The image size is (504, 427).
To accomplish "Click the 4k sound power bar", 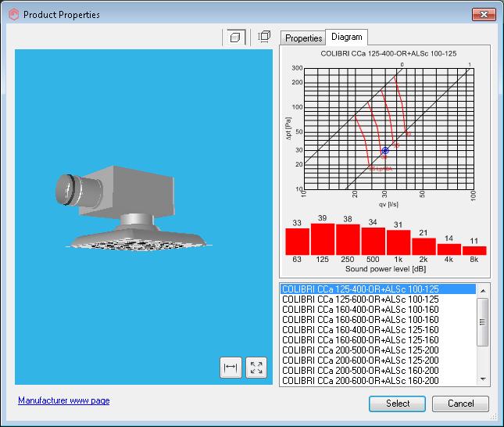I will click(449, 249).
